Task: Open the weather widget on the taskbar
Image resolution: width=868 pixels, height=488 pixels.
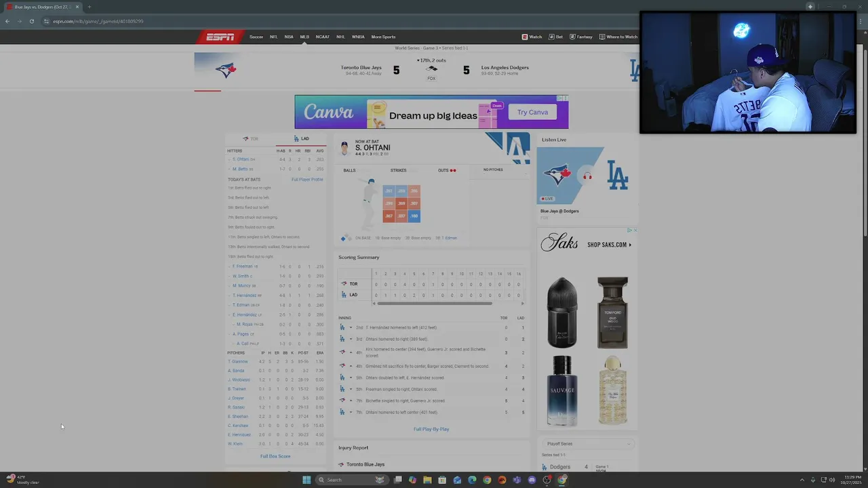Action: pyautogui.click(x=23, y=479)
